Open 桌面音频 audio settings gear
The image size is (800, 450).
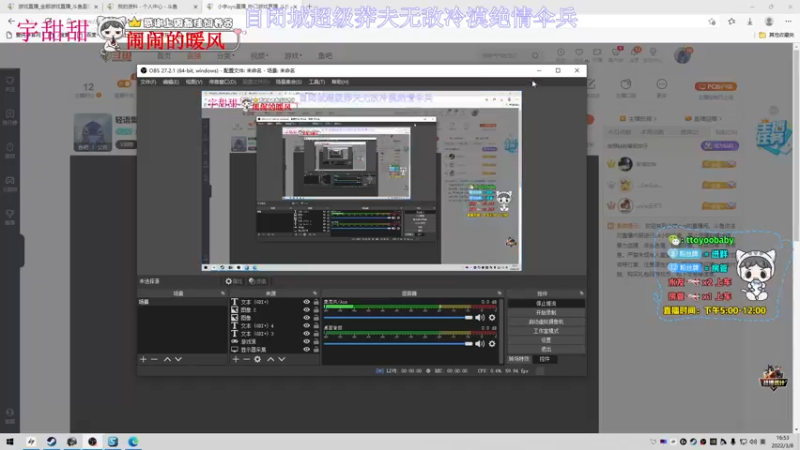[492, 344]
